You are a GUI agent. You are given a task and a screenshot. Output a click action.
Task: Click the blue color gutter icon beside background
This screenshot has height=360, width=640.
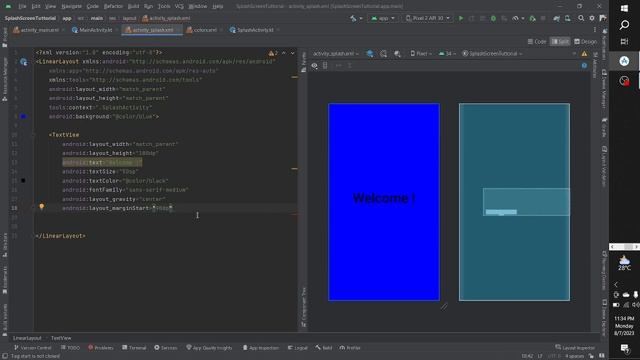23,117
